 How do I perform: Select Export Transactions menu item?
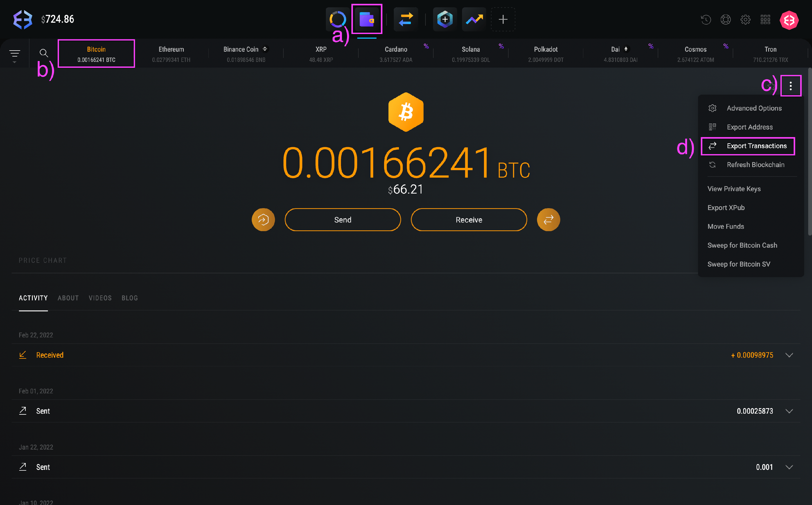click(756, 146)
